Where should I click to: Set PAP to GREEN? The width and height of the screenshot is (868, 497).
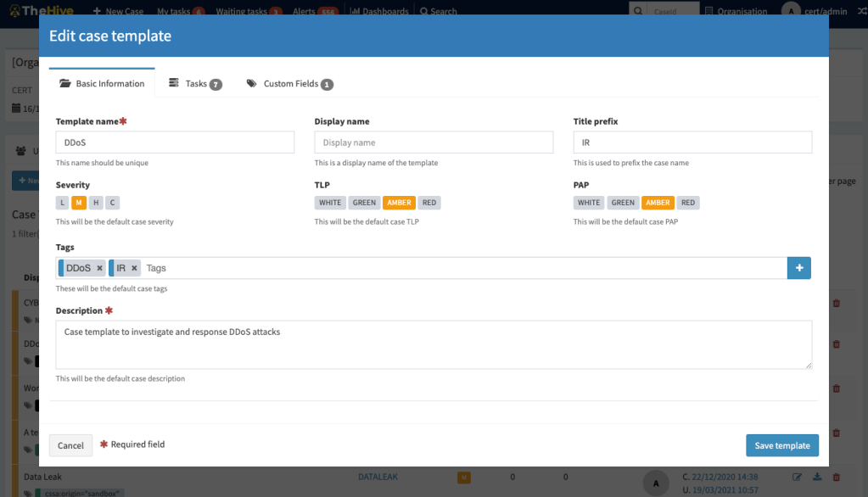(x=623, y=203)
